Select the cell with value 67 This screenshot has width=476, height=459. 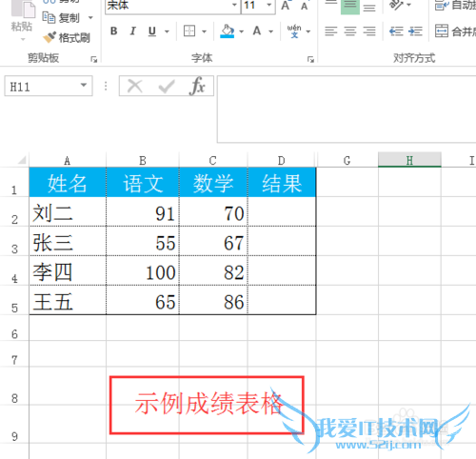213,241
